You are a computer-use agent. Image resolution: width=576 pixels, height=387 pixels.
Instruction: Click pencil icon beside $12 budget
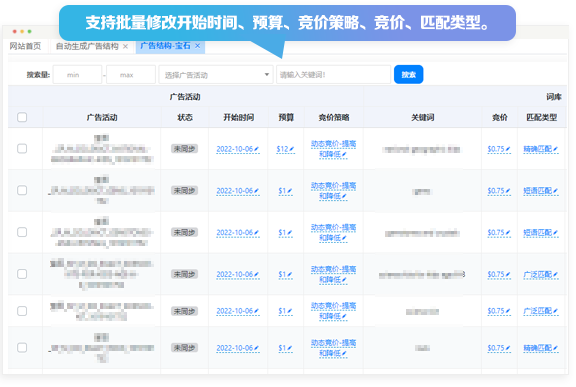(292, 149)
